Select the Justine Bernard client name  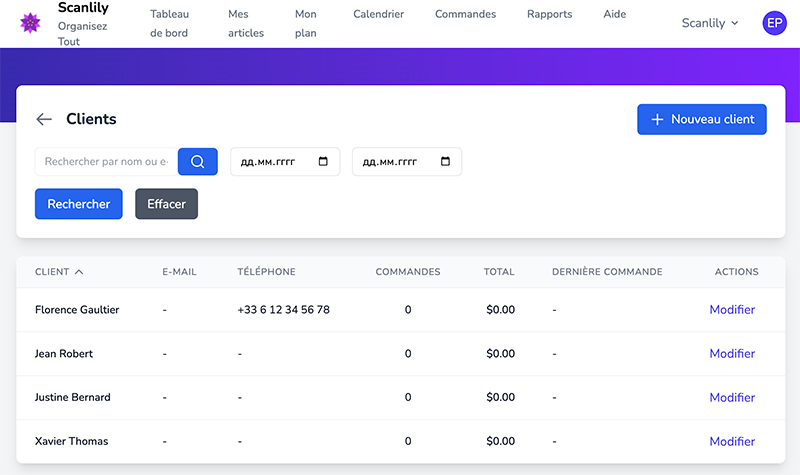(72, 397)
